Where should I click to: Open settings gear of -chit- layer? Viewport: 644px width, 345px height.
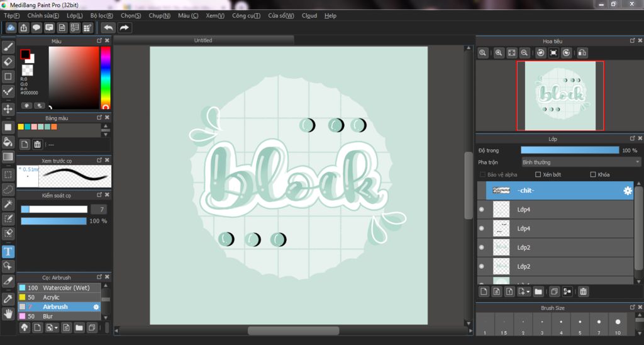coord(627,190)
